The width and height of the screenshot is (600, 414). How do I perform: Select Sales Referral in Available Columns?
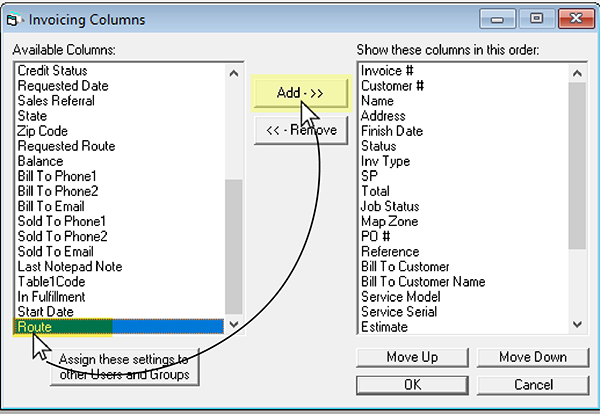point(120,101)
